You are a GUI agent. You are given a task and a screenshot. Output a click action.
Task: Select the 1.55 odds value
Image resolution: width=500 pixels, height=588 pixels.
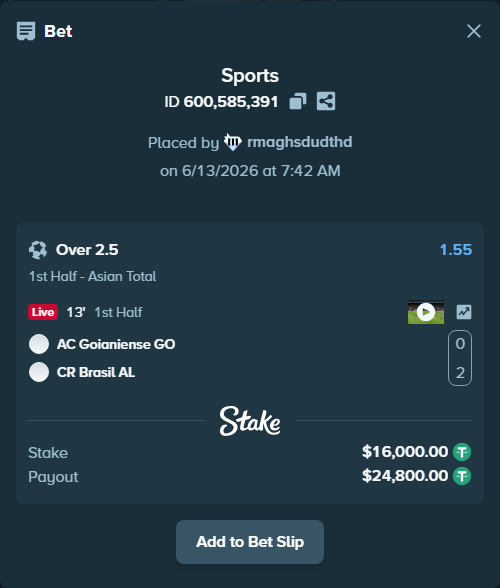pos(456,250)
